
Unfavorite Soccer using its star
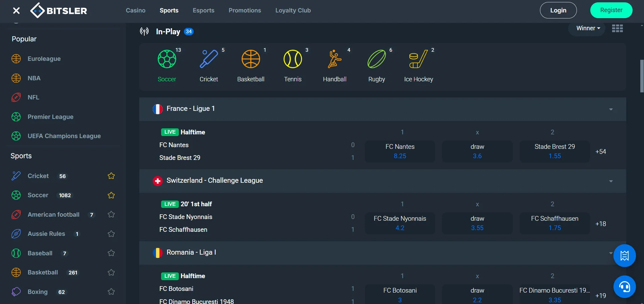pyautogui.click(x=111, y=195)
